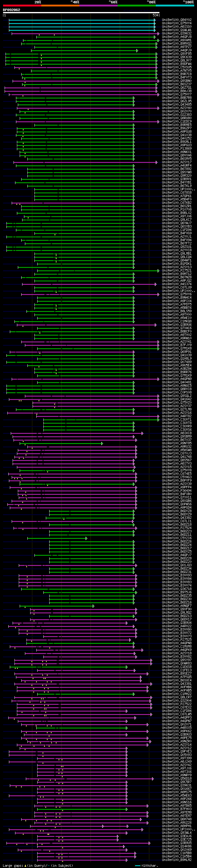Select hit label UniRef100_C5Y216
The width and height of the screenshot is (197, 868).
pyautogui.click(x=177, y=538)
